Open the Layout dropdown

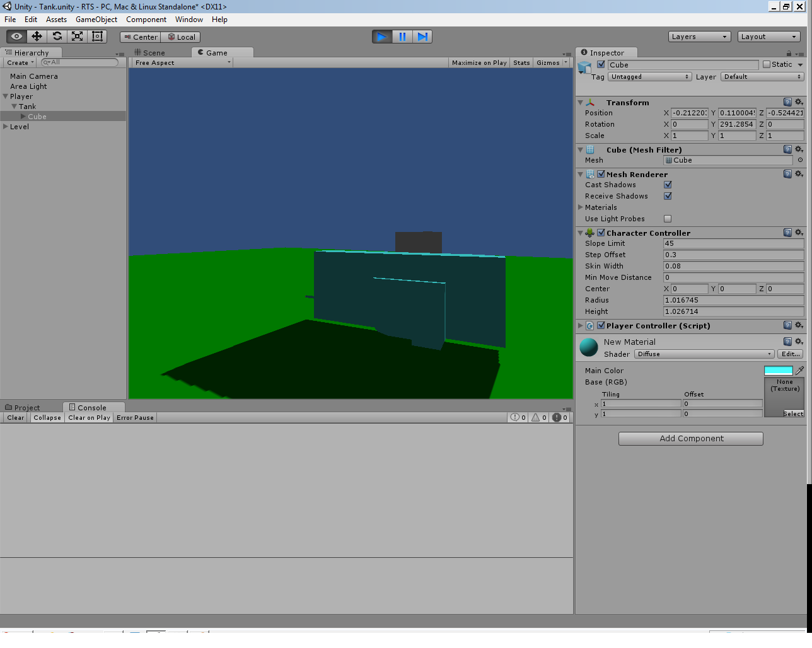pyautogui.click(x=768, y=37)
